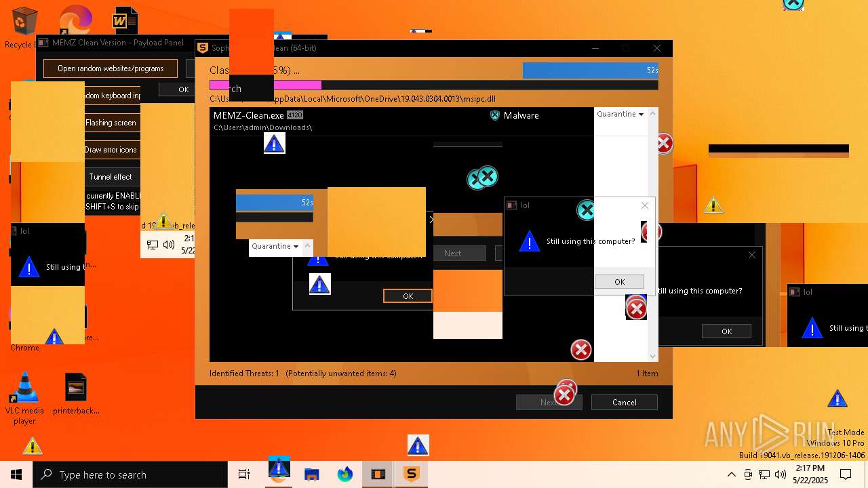Click the Meet Now tray icon
This screenshot has height=488, width=868.
tap(748, 474)
